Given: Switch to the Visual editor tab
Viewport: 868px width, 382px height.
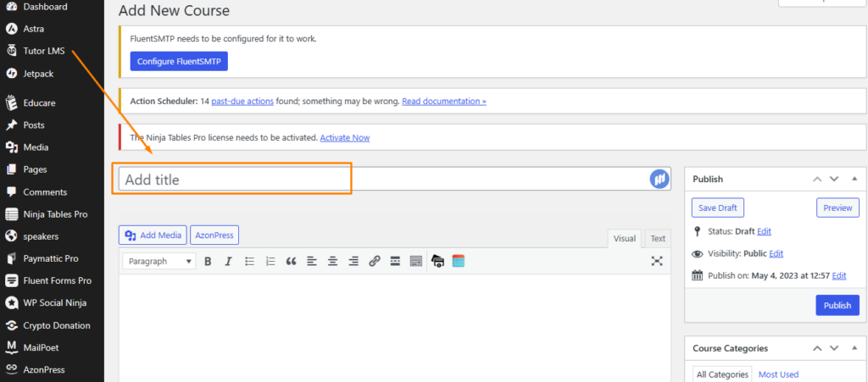Looking at the screenshot, I should point(625,239).
